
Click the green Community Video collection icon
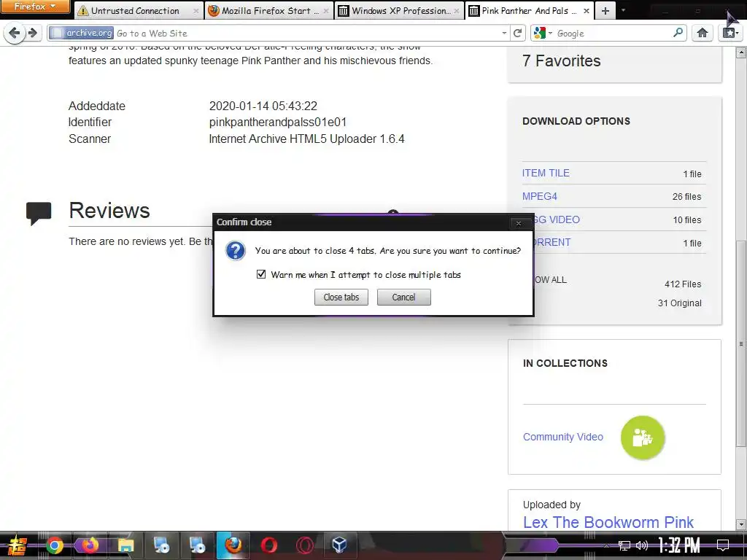(643, 437)
